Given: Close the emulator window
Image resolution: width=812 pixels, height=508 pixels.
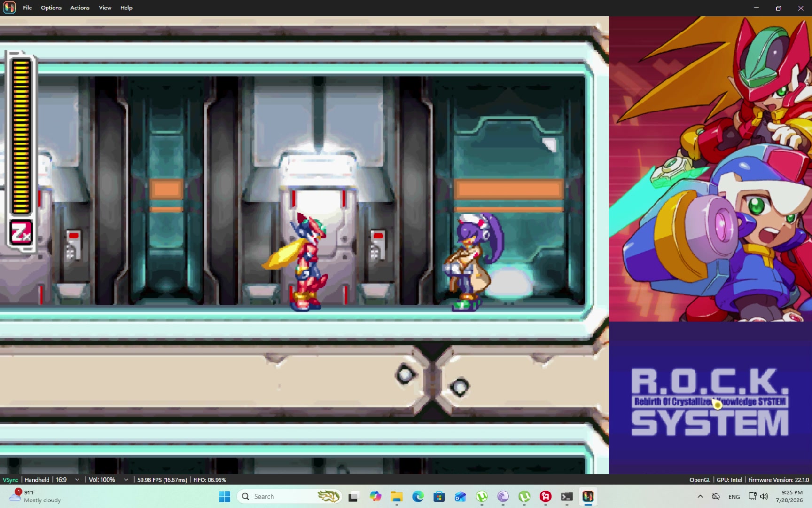Looking at the screenshot, I should 801,8.
